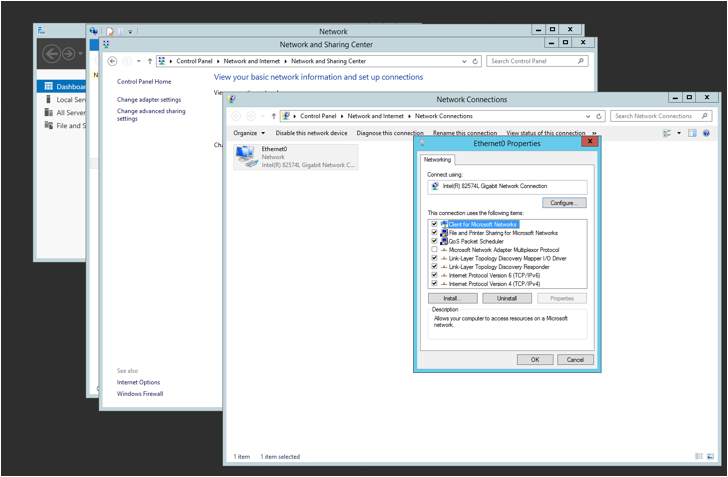Viewport: 728px width, 477px height.
Task: Click Disable this network device
Action: tap(311, 133)
